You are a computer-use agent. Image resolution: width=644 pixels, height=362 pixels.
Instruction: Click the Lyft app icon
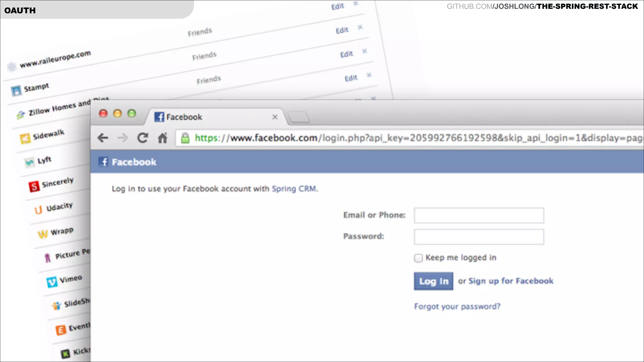click(30, 162)
